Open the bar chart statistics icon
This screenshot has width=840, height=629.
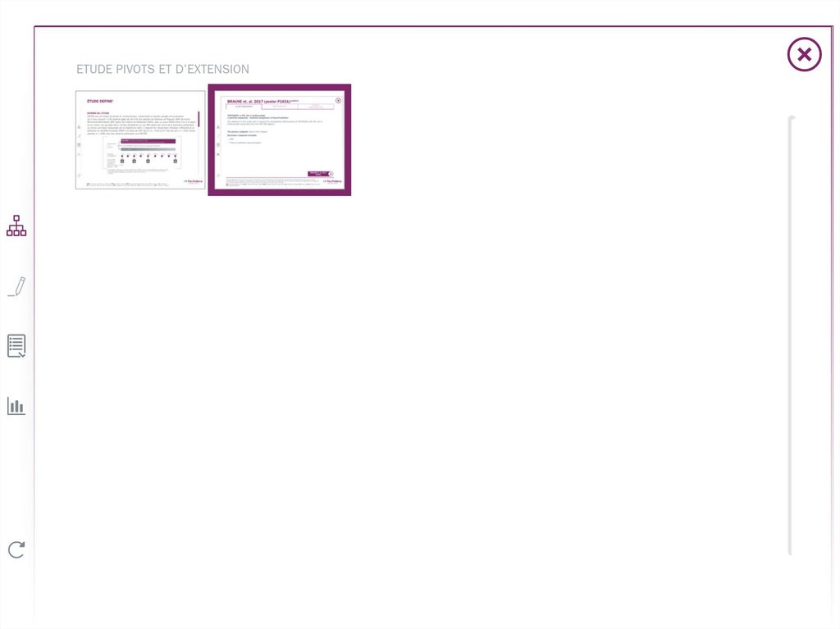(x=16, y=406)
